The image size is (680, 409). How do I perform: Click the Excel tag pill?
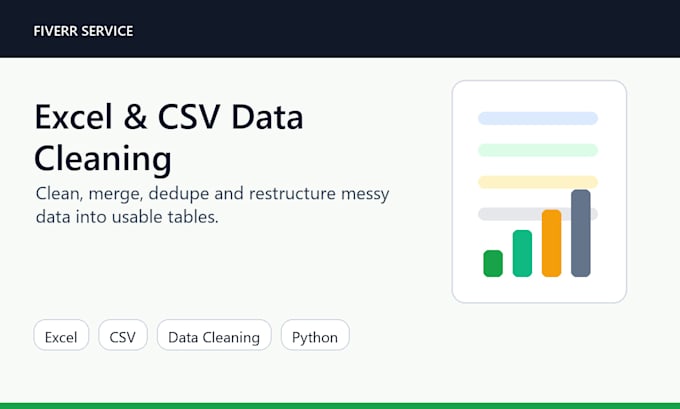point(61,335)
